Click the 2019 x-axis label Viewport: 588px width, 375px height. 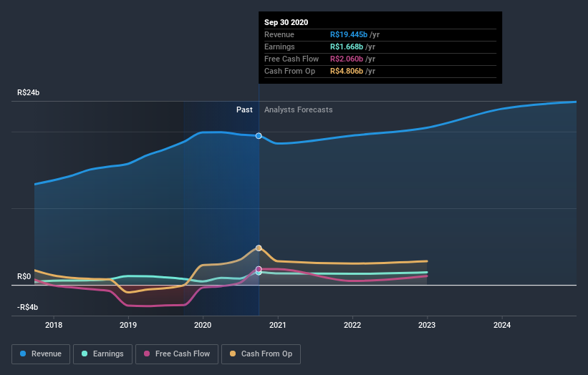tap(128, 325)
